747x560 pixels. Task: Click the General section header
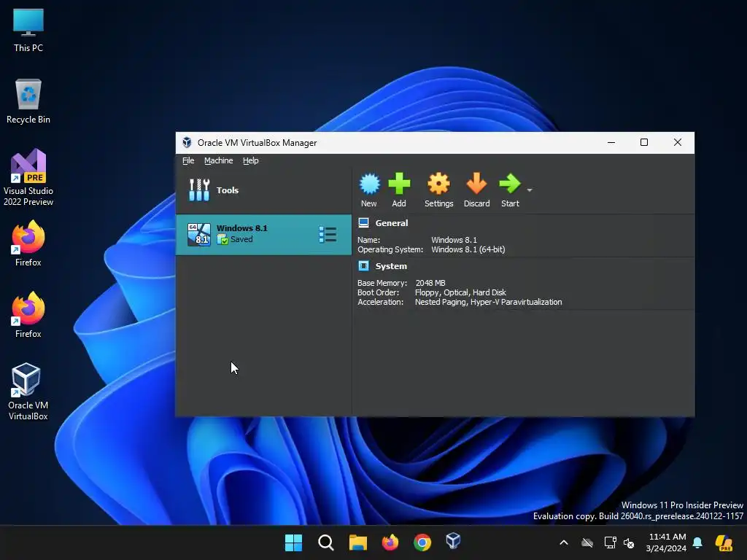pos(392,223)
